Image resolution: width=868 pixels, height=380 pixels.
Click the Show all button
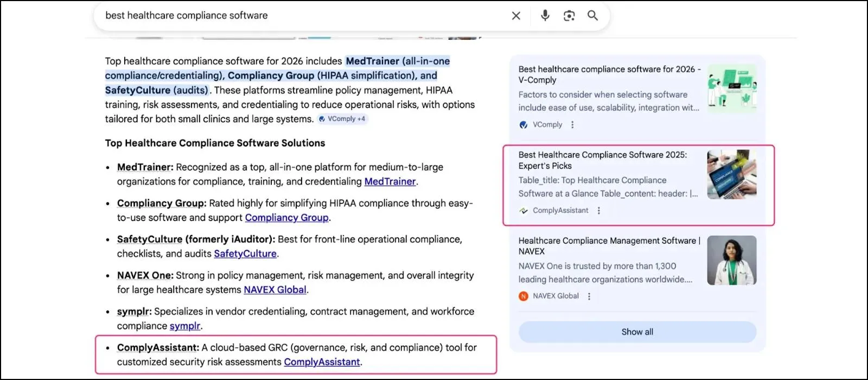point(637,332)
